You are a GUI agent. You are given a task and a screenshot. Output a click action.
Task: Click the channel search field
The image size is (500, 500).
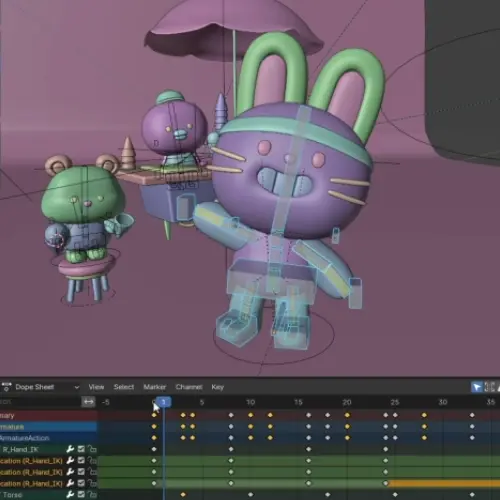tap(40, 402)
